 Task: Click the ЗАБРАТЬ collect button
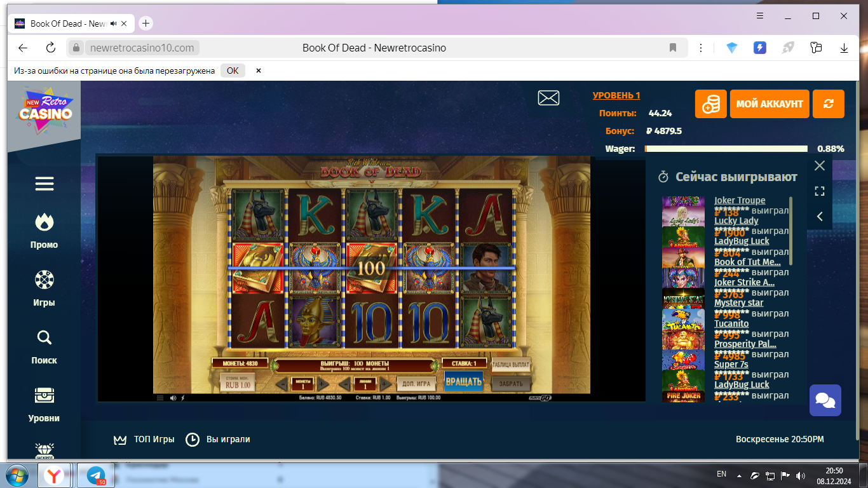coord(511,383)
